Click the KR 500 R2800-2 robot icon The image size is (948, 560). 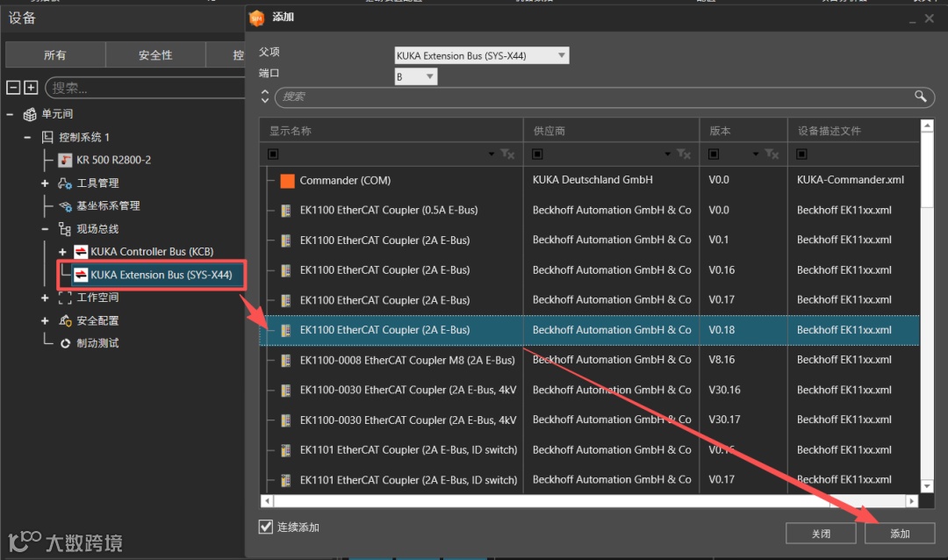[65, 161]
